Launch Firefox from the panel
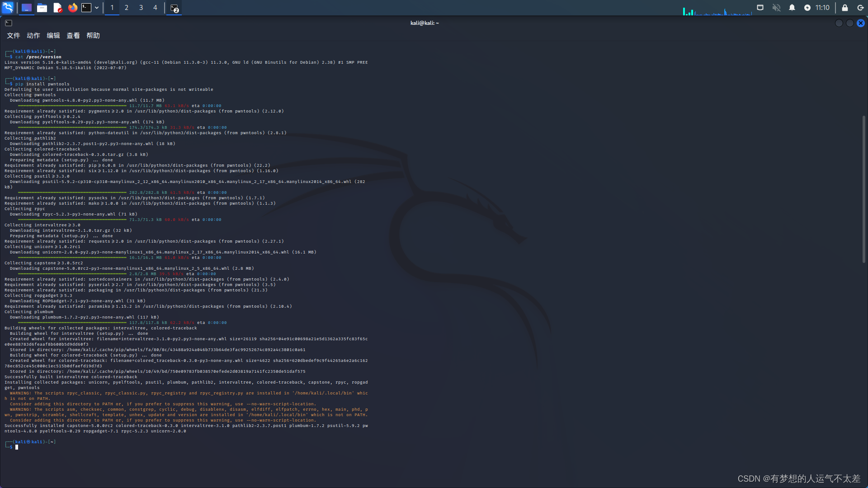Screen dimensions: 868x488 pyautogui.click(x=73, y=8)
